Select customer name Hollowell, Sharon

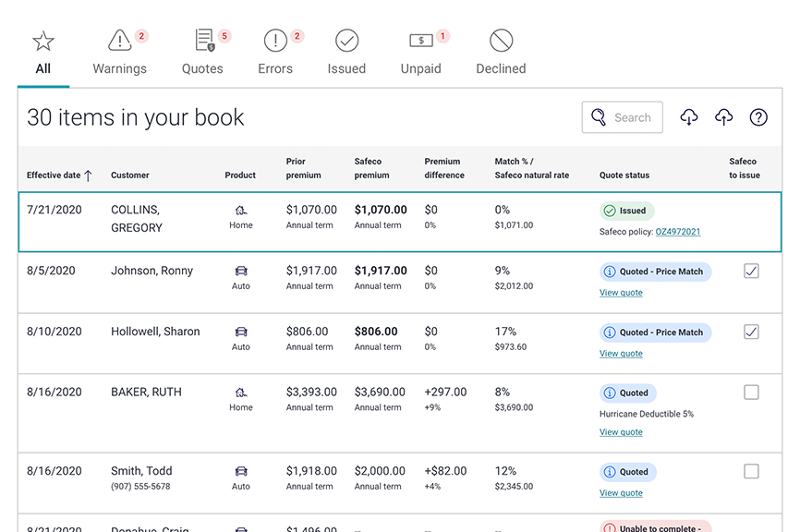pos(155,332)
